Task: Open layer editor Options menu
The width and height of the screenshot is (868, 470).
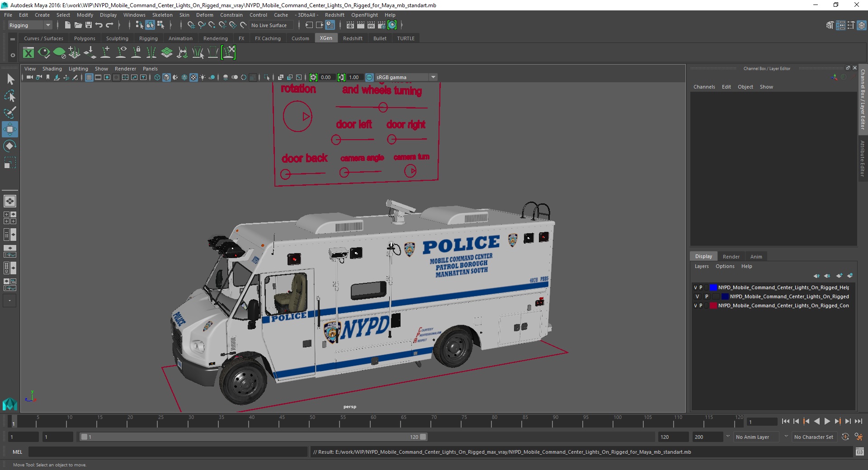Action: pyautogui.click(x=725, y=266)
